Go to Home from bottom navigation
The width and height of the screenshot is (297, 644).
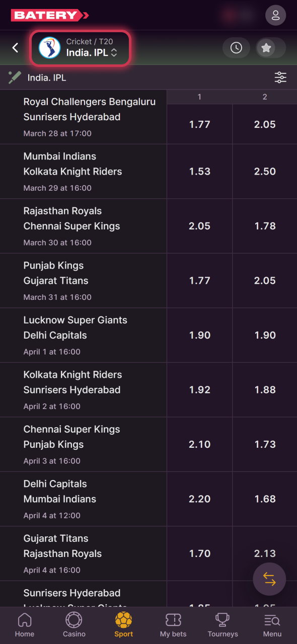pyautogui.click(x=24, y=625)
